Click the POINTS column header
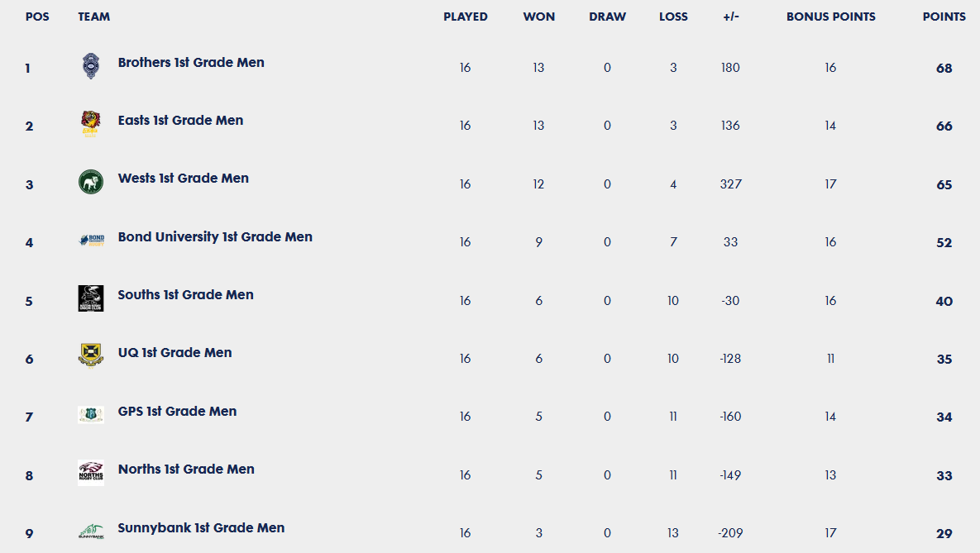Viewport: 980px width, 553px height. 944,17
